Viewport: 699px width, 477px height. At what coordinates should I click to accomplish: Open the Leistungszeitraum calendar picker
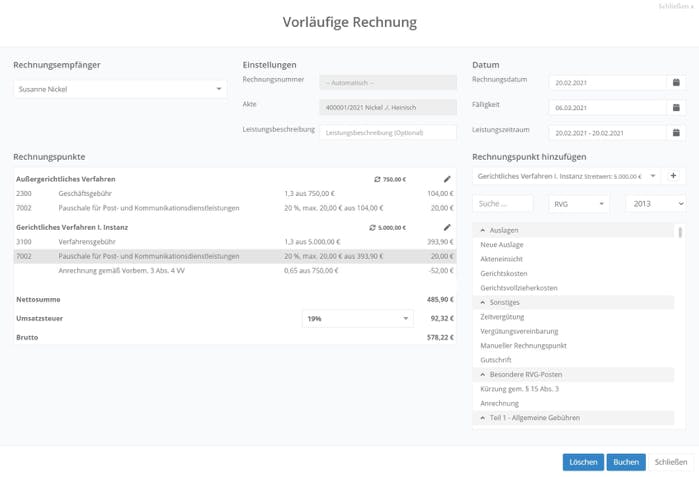click(676, 132)
